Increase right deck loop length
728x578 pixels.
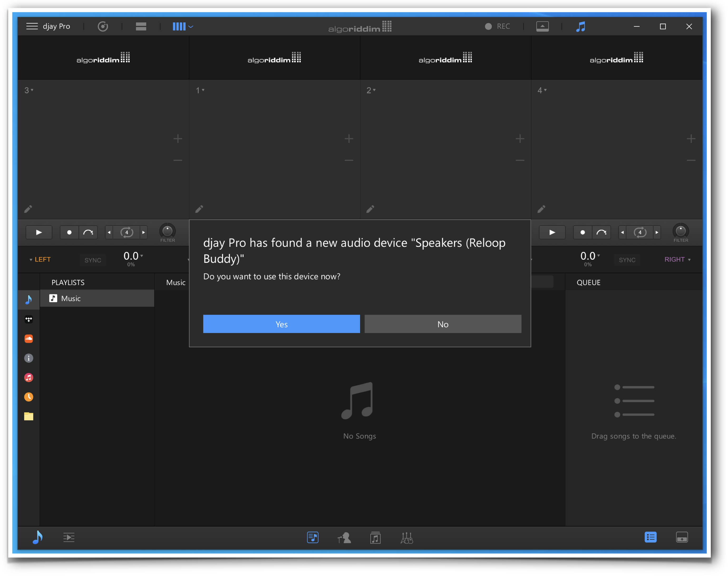click(657, 232)
